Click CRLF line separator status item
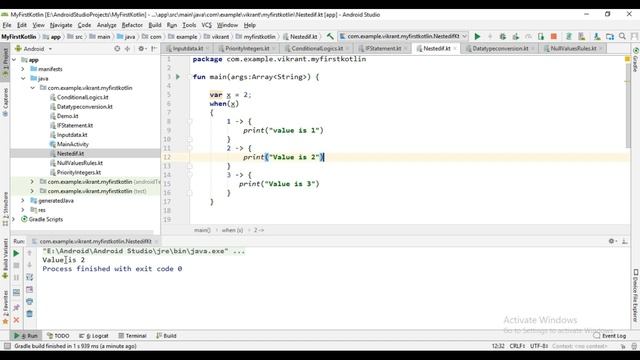 pyautogui.click(x=517, y=346)
